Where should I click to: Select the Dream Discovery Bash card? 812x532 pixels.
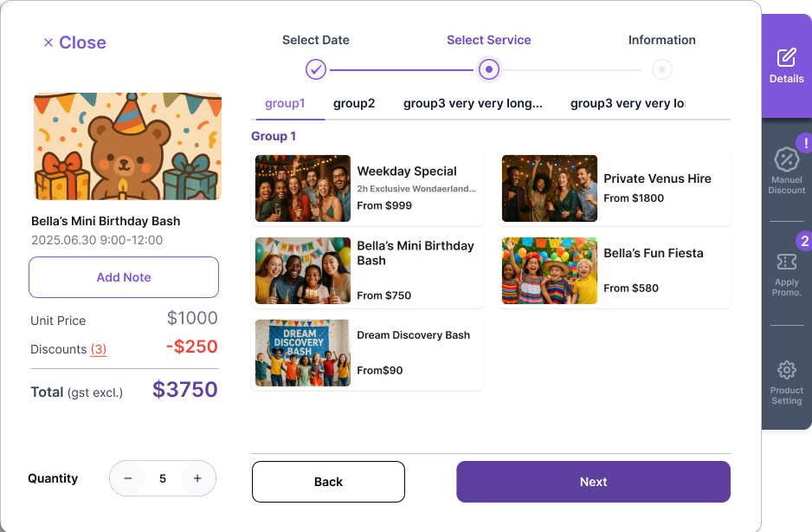pos(367,353)
